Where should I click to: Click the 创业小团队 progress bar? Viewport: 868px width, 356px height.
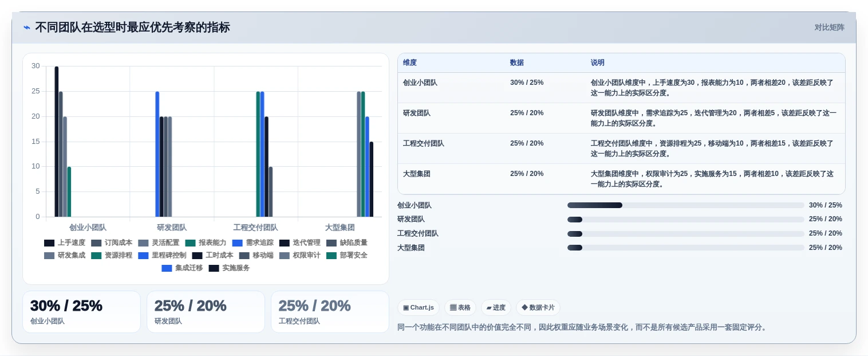pyautogui.click(x=685, y=205)
